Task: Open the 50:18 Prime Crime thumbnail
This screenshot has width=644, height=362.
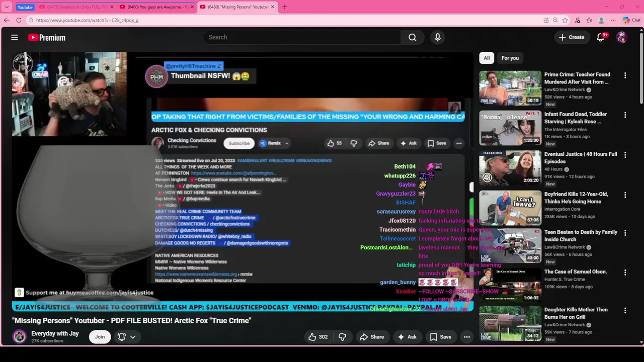Action: pyautogui.click(x=510, y=88)
